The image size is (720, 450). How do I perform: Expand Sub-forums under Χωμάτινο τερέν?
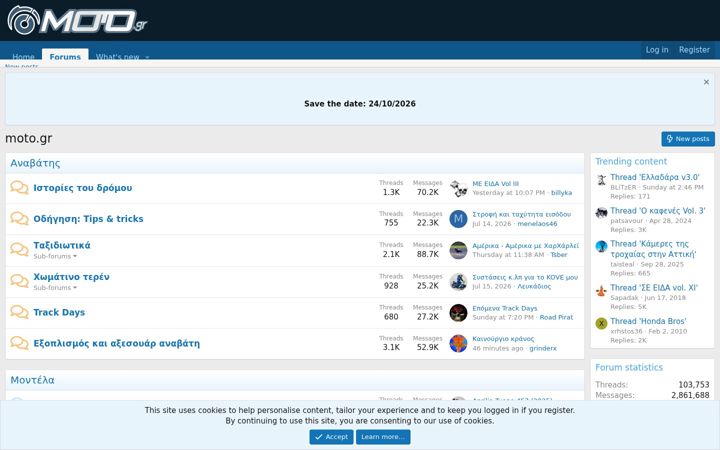(55, 287)
